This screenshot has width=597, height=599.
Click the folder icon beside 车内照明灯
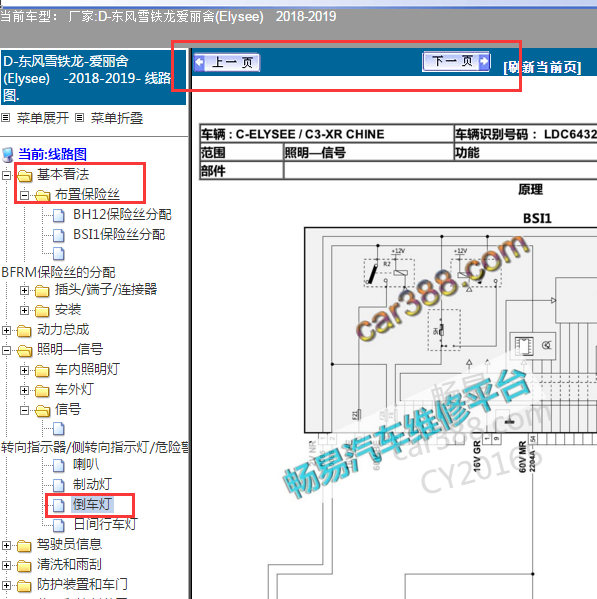42,371
